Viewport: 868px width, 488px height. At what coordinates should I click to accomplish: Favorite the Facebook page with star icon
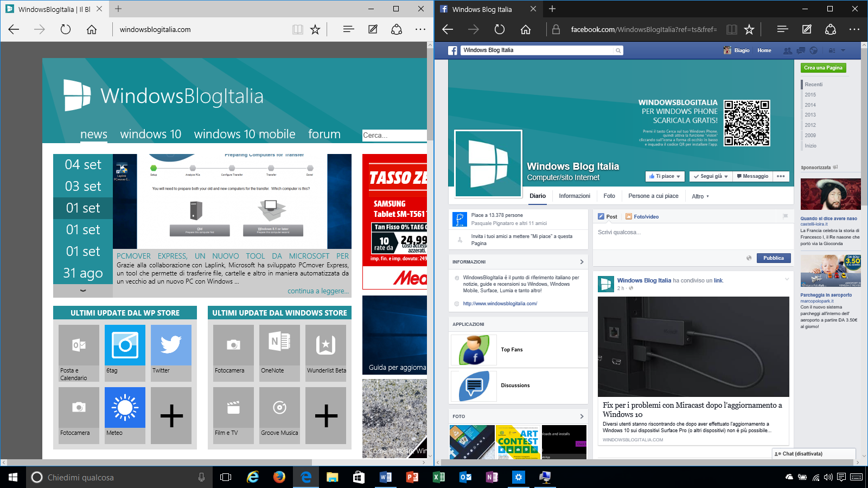(x=749, y=29)
